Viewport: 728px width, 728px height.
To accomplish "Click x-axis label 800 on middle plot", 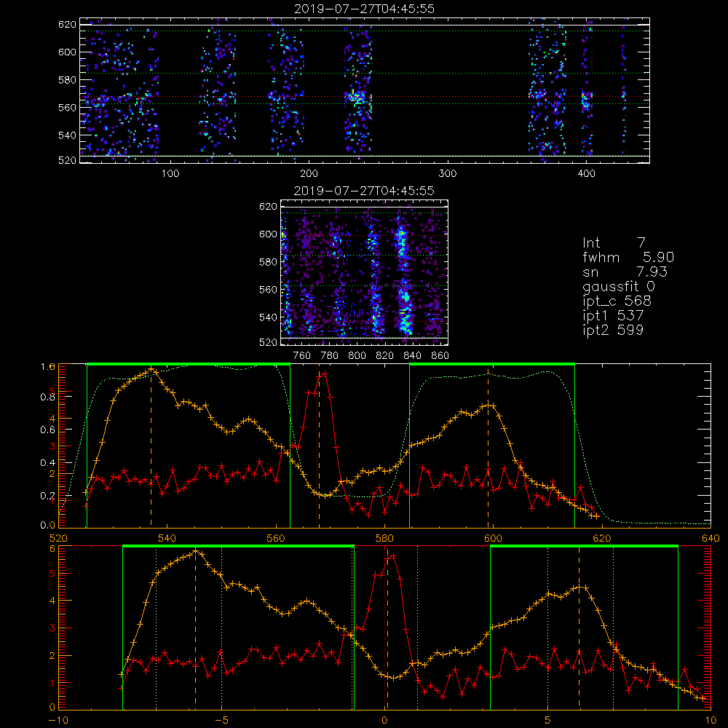I will 357,356.
